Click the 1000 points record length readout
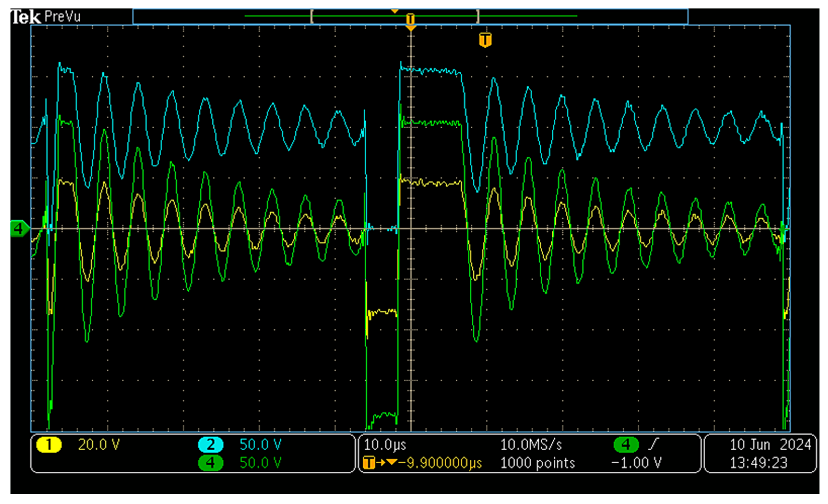This screenshot has height=504, width=828. (537, 463)
